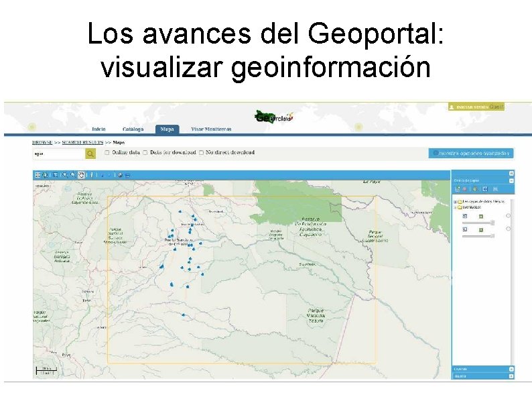Click the blue square icon in layers toolbar

click(x=485, y=189)
